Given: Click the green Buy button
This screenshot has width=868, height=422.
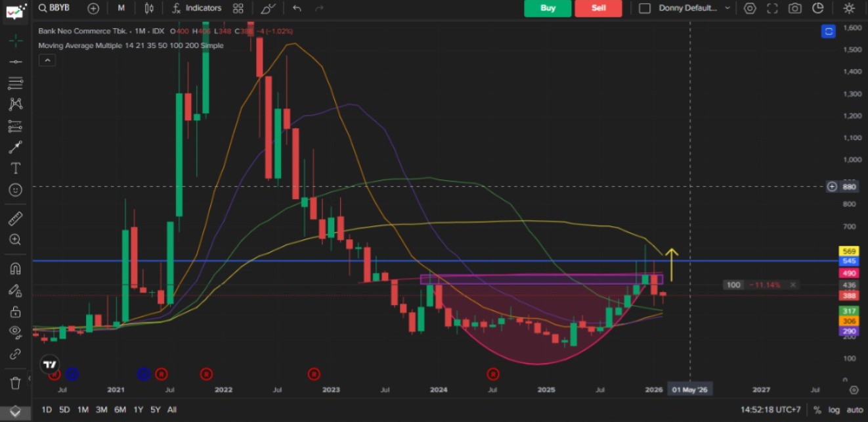Looking at the screenshot, I should [x=548, y=8].
